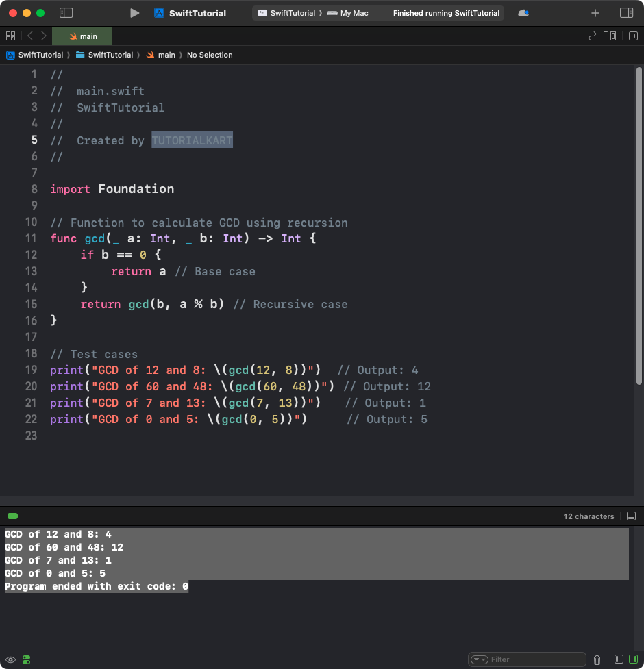The height and width of the screenshot is (669, 644).
Task: Open editor options menu
Action: (610, 36)
